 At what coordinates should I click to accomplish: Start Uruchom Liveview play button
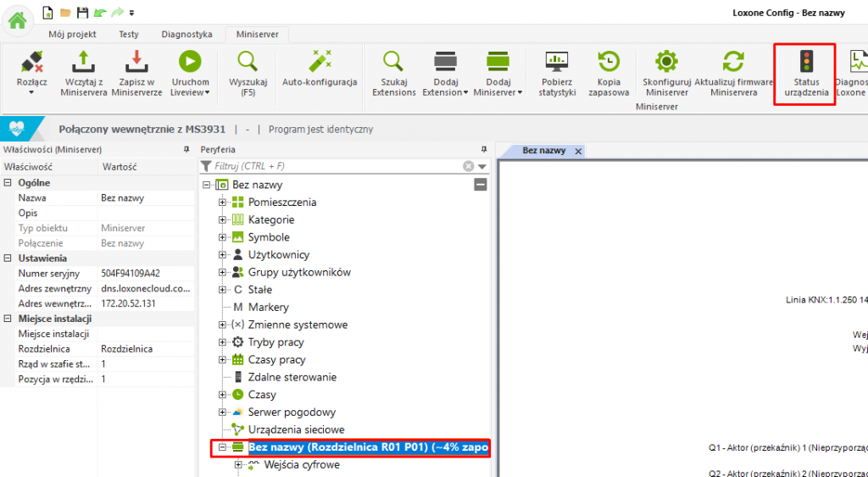[189, 63]
